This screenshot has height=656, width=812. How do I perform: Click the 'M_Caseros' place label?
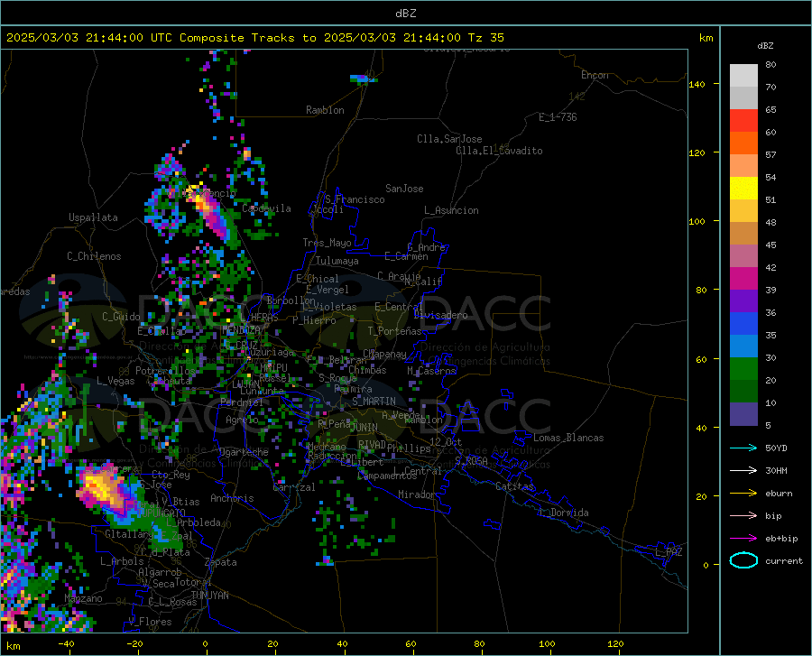point(431,371)
